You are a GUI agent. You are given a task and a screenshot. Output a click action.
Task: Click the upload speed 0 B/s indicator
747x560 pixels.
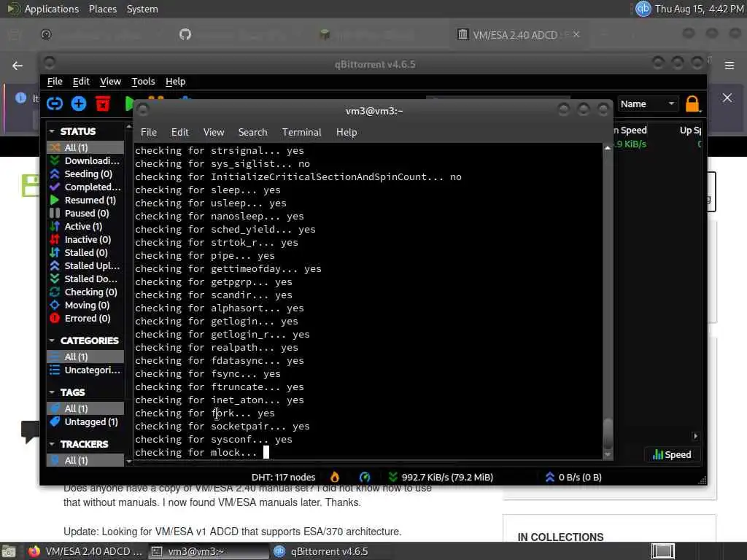[573, 477]
